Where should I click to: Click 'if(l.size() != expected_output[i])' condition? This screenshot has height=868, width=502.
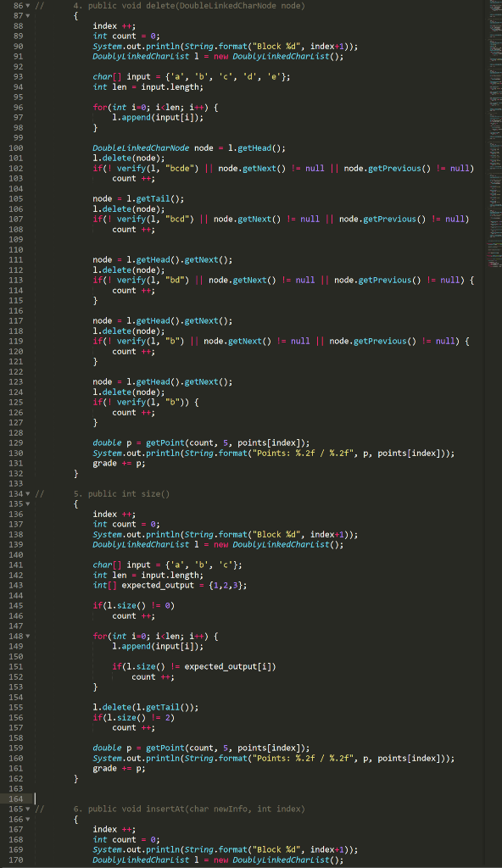pyautogui.click(x=194, y=666)
